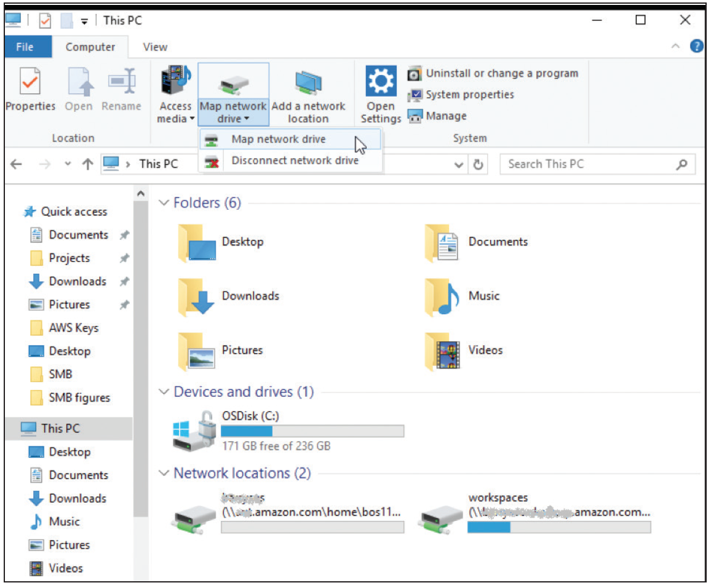The width and height of the screenshot is (711, 588).
Task: Open the address bar history dropdown
Action: (x=458, y=164)
